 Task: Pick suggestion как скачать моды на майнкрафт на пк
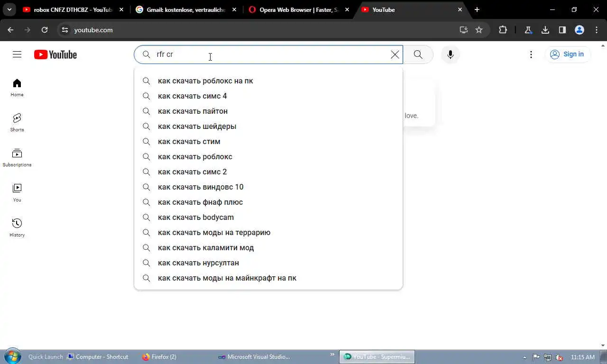pyautogui.click(x=268, y=278)
